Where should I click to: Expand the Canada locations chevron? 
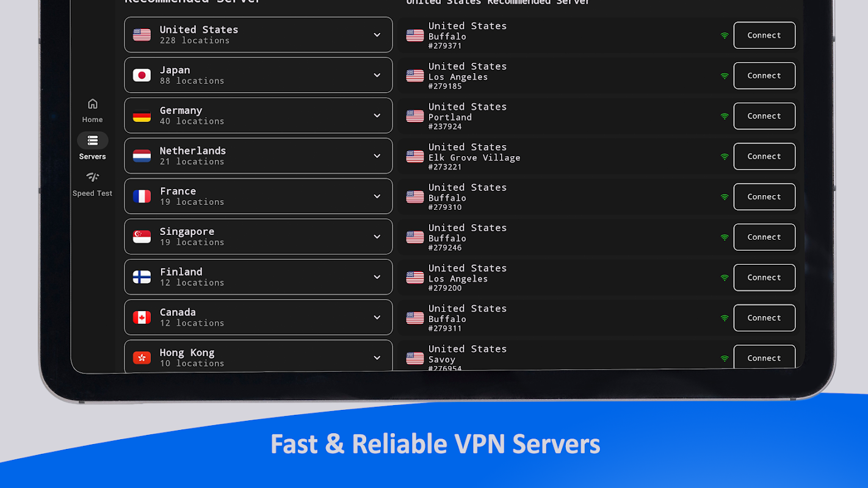coord(377,317)
